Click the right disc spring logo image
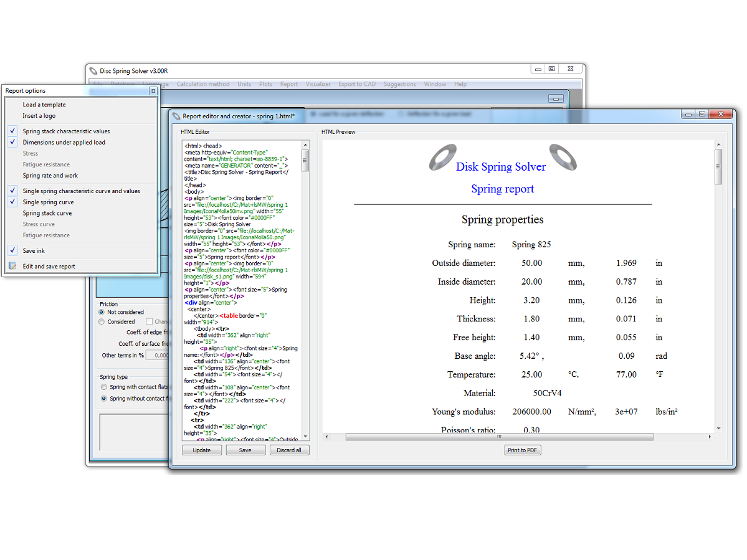 pos(563,157)
